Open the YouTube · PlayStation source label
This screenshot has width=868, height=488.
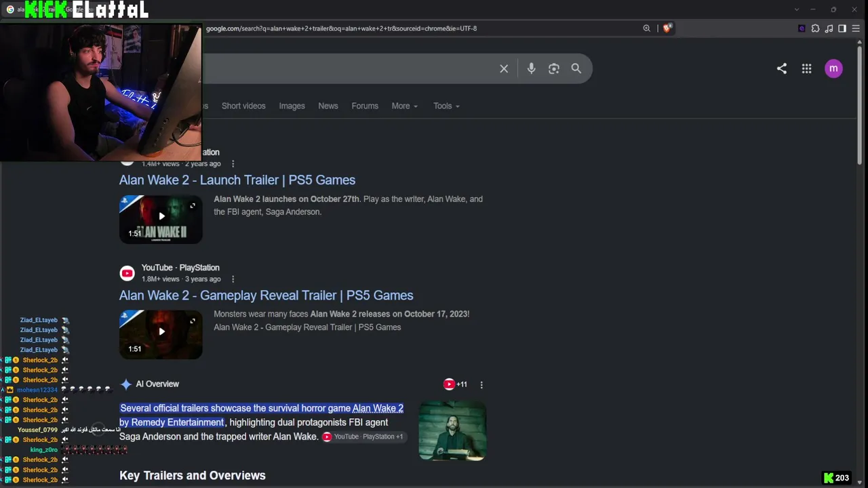pos(180,268)
